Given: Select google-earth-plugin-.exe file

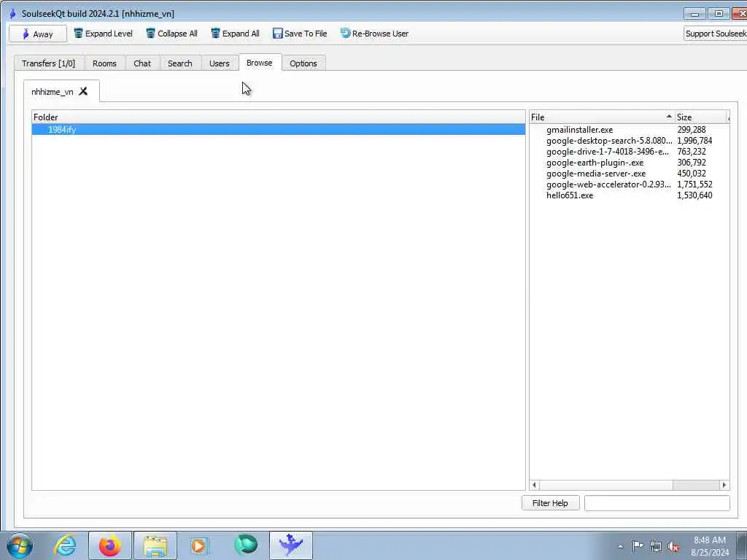Looking at the screenshot, I should pyautogui.click(x=595, y=163).
